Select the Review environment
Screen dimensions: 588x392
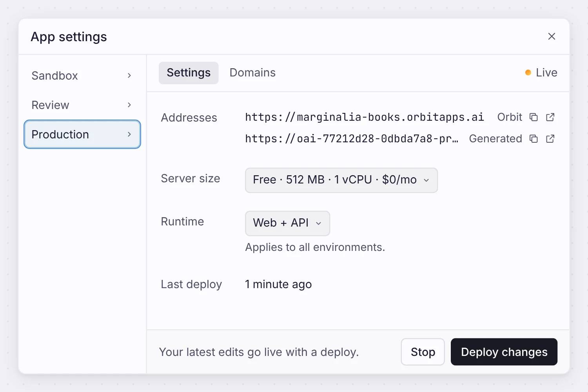(82, 105)
